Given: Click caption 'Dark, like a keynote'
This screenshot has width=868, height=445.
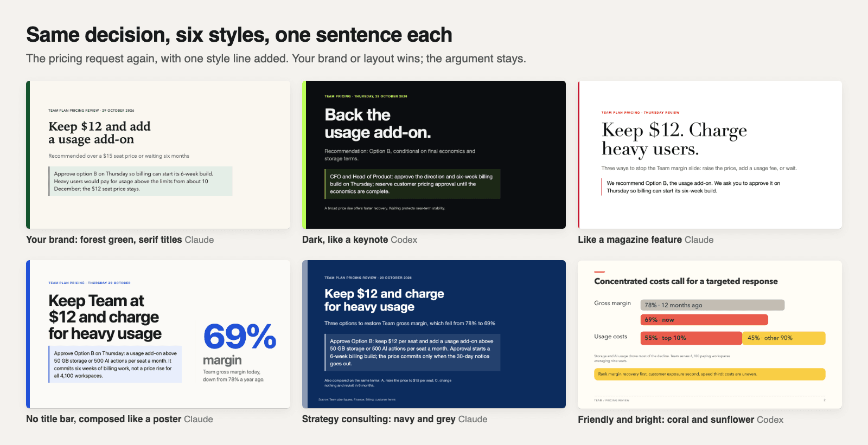Looking at the screenshot, I should point(345,240).
